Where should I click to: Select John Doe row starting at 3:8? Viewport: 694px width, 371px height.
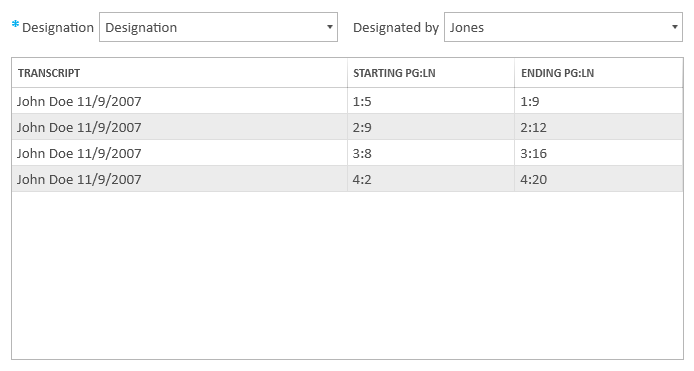pyautogui.click(x=347, y=153)
